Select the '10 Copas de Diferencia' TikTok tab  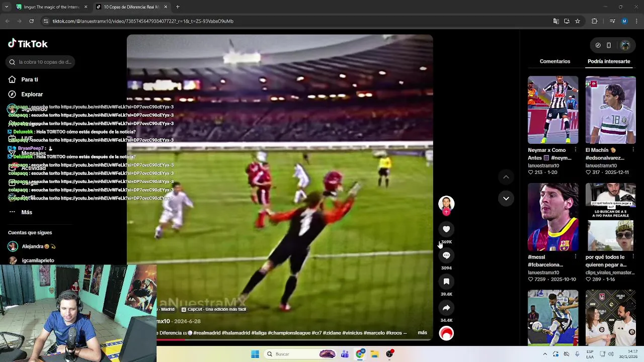point(131,7)
